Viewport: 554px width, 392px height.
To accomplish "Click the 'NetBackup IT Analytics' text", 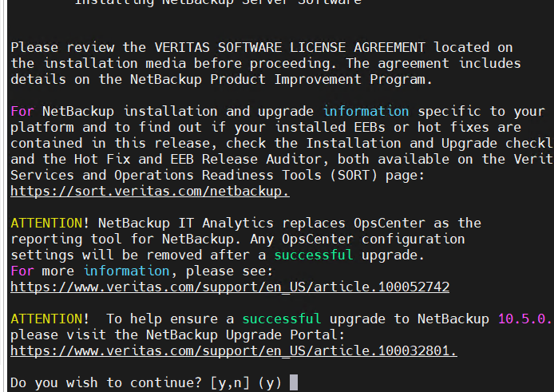I will [186, 223].
